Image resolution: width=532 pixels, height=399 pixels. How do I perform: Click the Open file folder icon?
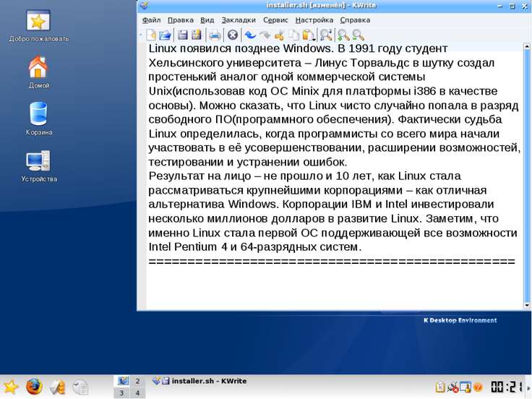tap(166, 35)
